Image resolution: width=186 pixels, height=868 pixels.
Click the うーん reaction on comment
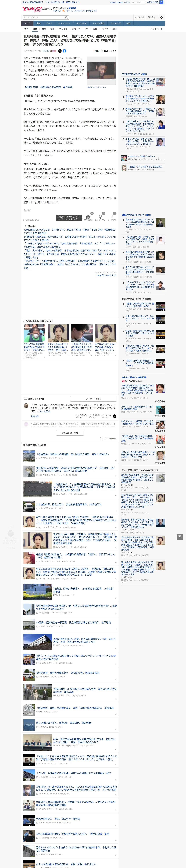[107, 416]
